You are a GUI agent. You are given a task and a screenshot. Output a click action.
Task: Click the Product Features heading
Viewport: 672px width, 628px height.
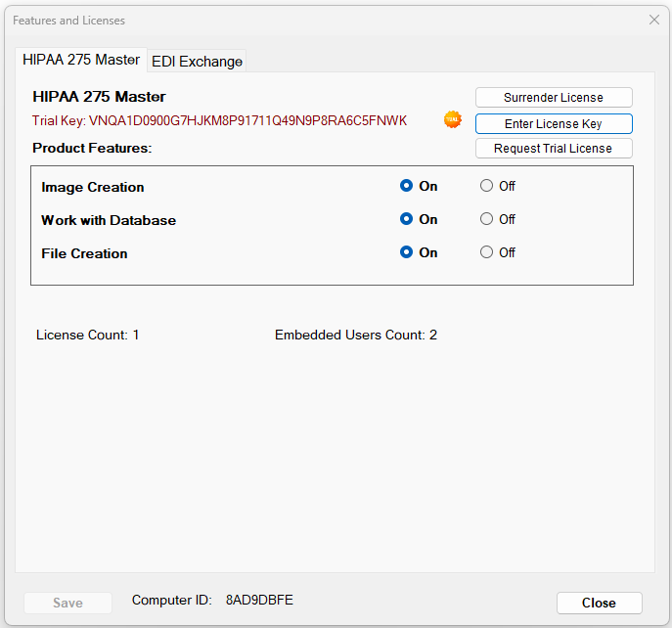(x=92, y=148)
